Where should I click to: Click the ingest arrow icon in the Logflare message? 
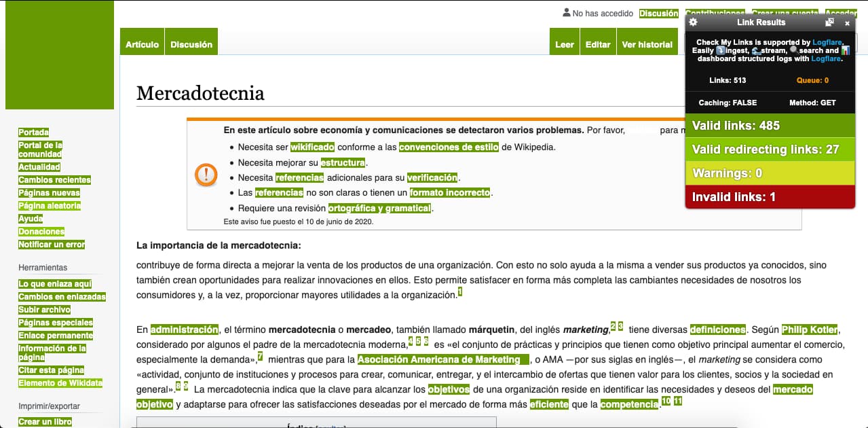720,50
